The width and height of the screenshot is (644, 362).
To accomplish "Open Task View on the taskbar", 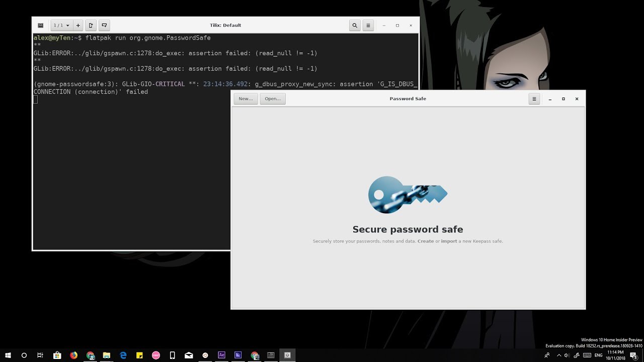I will tap(40, 355).
